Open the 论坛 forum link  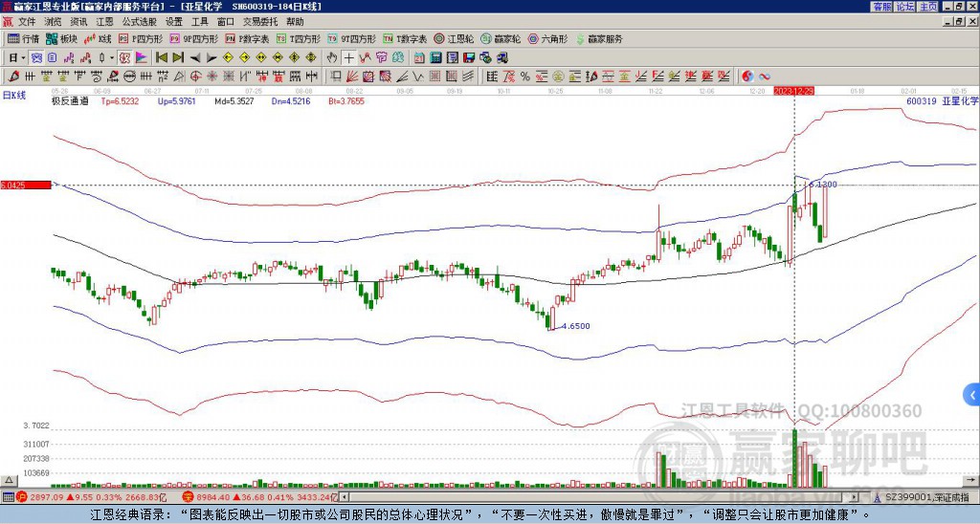tap(905, 7)
